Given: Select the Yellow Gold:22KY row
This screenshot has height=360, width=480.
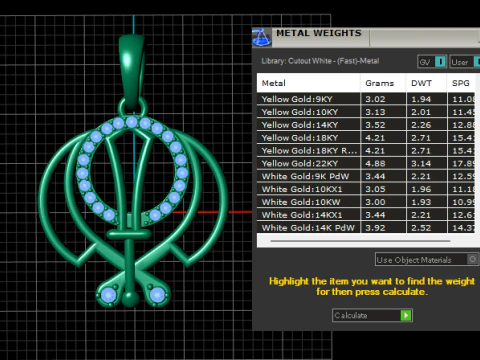Looking at the screenshot, I should (366, 163).
